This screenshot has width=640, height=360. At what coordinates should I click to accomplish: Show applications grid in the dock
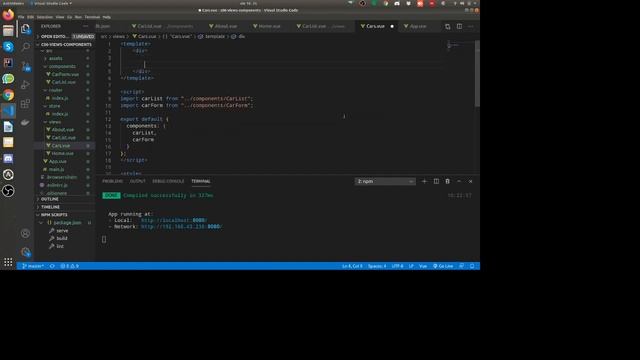(x=8, y=262)
